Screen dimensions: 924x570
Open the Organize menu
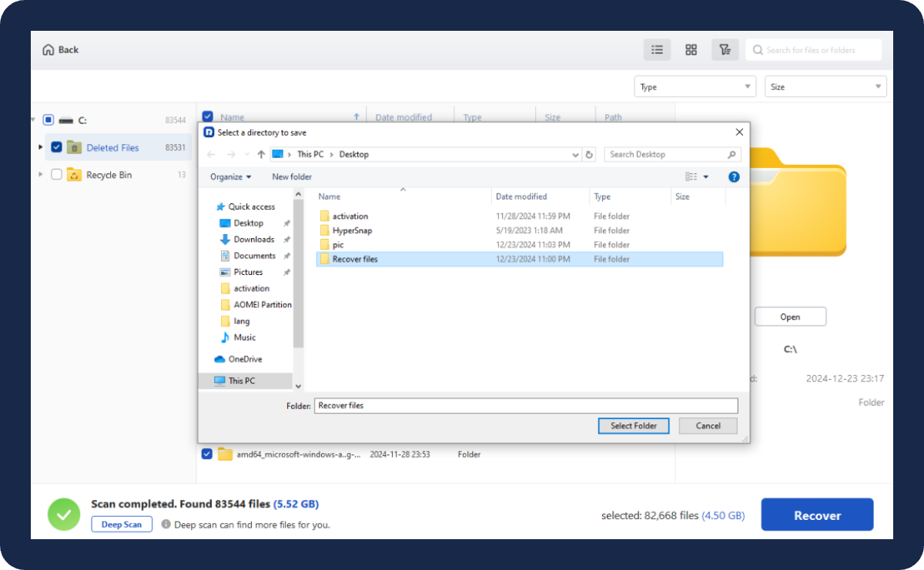point(230,177)
